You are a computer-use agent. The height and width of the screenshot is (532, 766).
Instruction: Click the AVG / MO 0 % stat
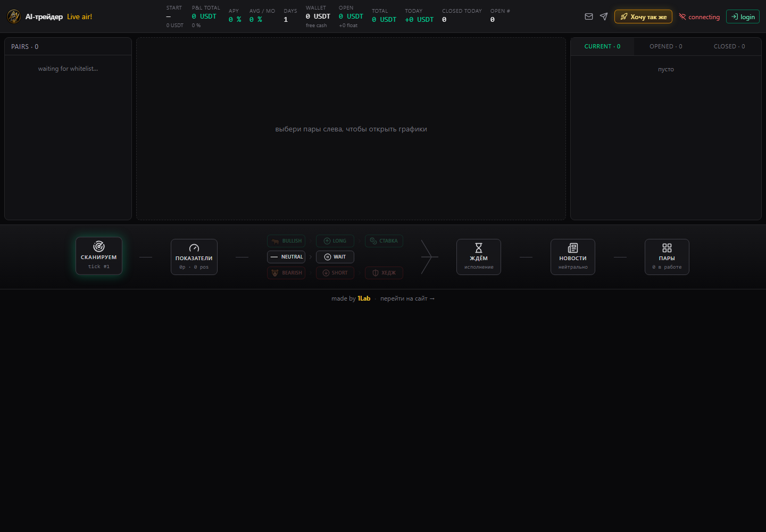click(262, 16)
